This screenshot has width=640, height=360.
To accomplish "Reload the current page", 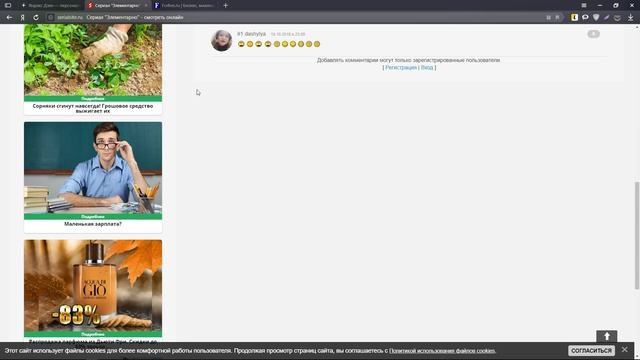I will pos(36,18).
